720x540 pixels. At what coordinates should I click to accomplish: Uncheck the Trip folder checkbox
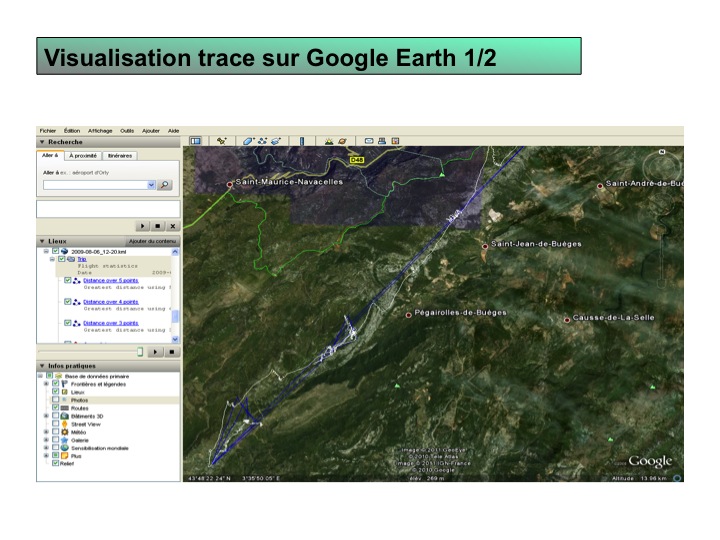pos(62,259)
